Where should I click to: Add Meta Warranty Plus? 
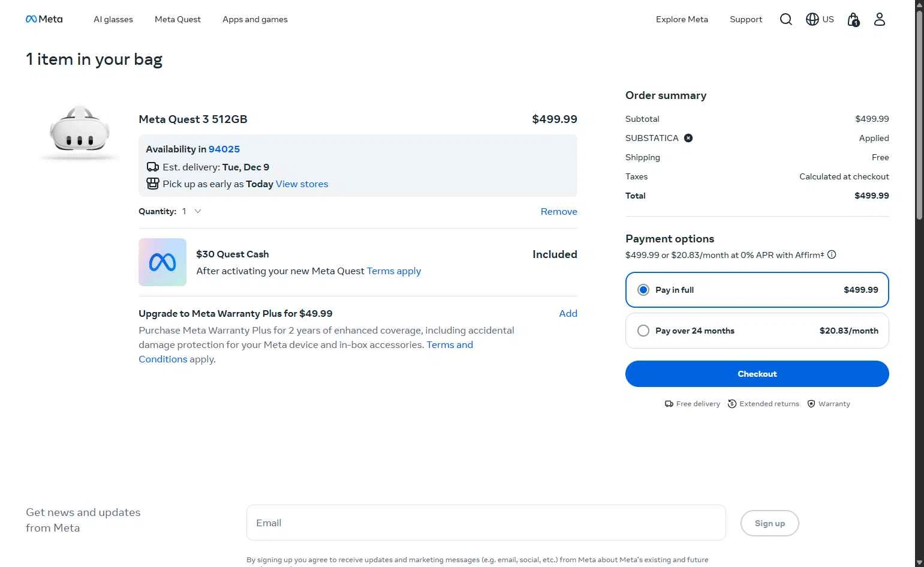[568, 313]
